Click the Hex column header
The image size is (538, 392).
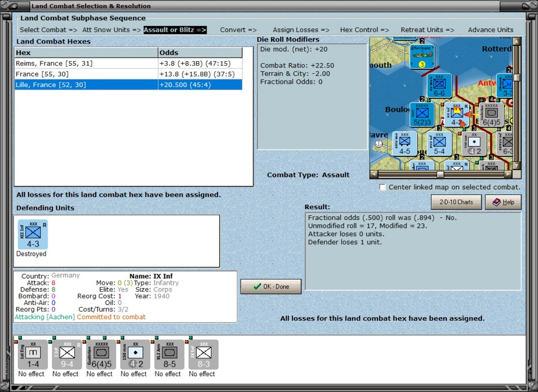click(x=86, y=53)
